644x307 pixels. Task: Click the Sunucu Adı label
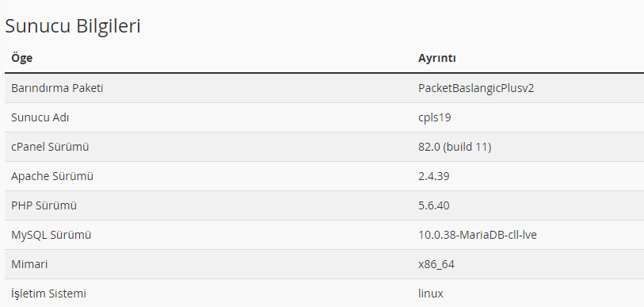tap(40, 117)
